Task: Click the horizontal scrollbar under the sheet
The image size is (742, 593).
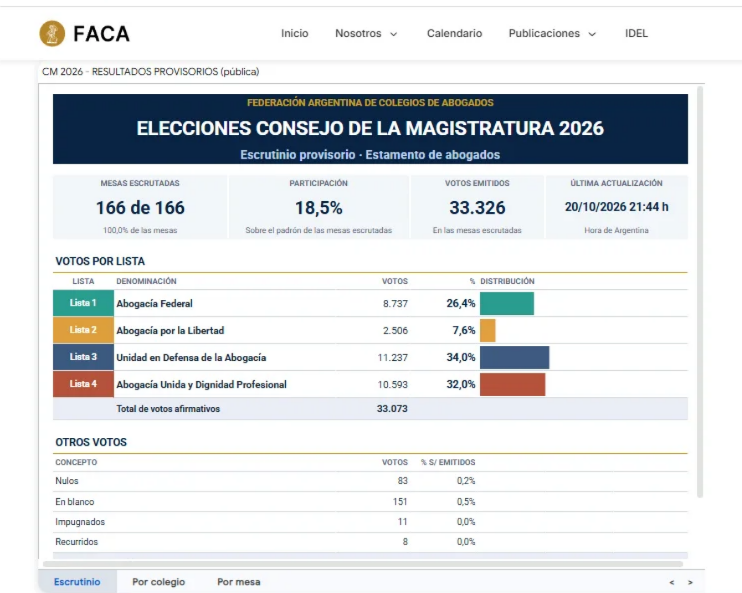Action: 362,564
